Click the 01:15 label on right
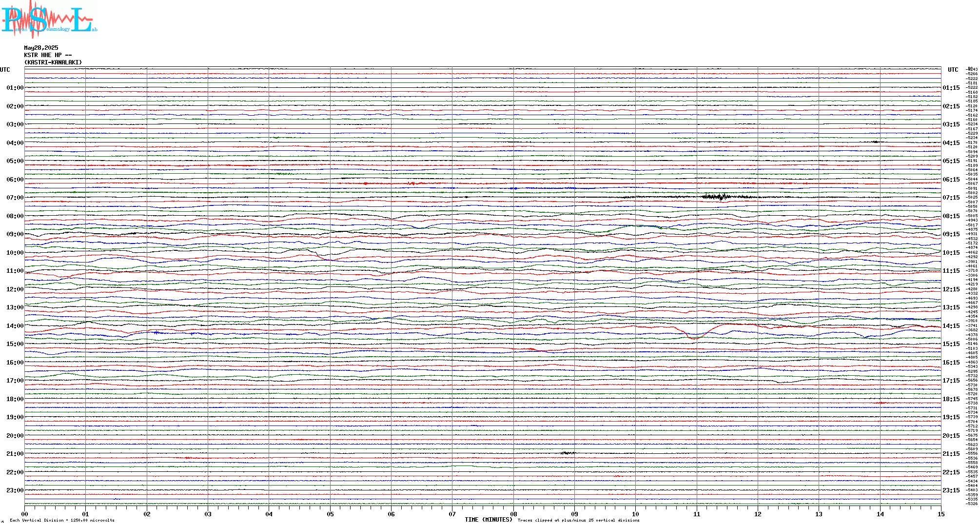Image resolution: width=980 pixels, height=527 pixels. [x=951, y=88]
